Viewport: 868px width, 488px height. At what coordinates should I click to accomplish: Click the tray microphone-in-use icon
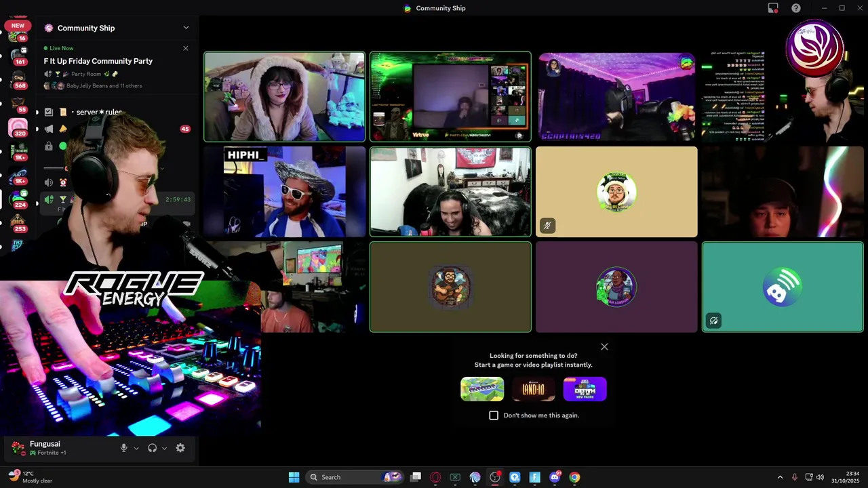pos(794,477)
